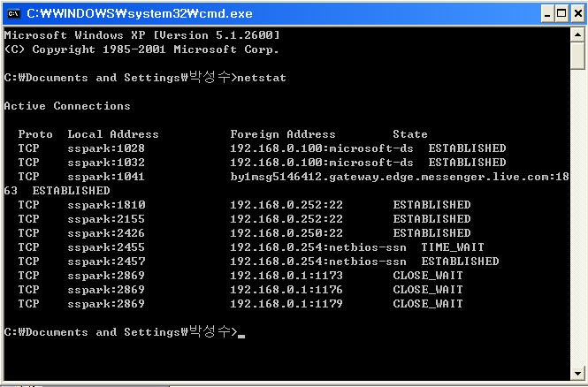Click the vertical scrollbar thumb
The image size is (588, 387).
[x=578, y=56]
